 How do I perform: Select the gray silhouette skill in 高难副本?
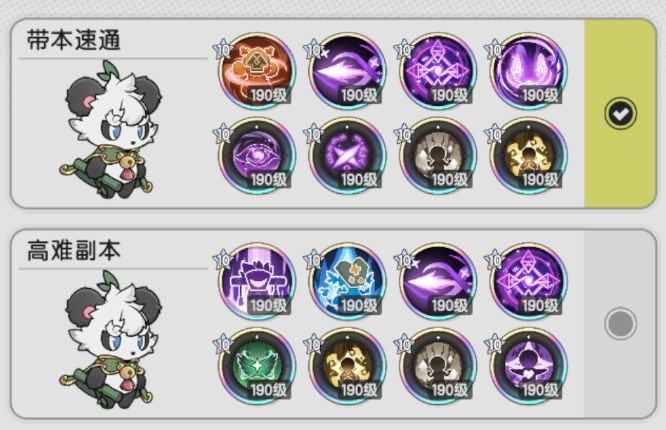point(437,366)
